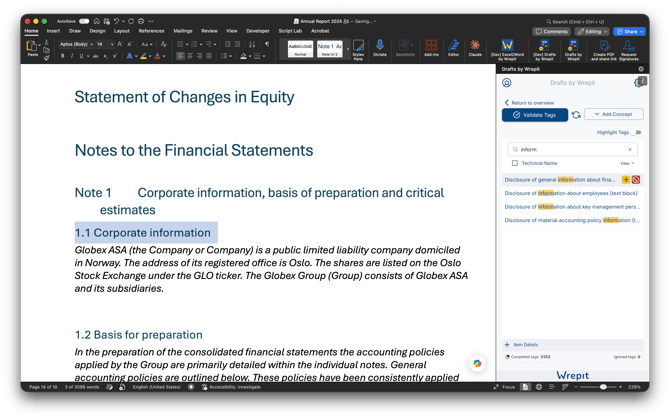The width and height of the screenshot is (670, 419).
Task: Click the Validate Tags button
Action: (x=535, y=115)
